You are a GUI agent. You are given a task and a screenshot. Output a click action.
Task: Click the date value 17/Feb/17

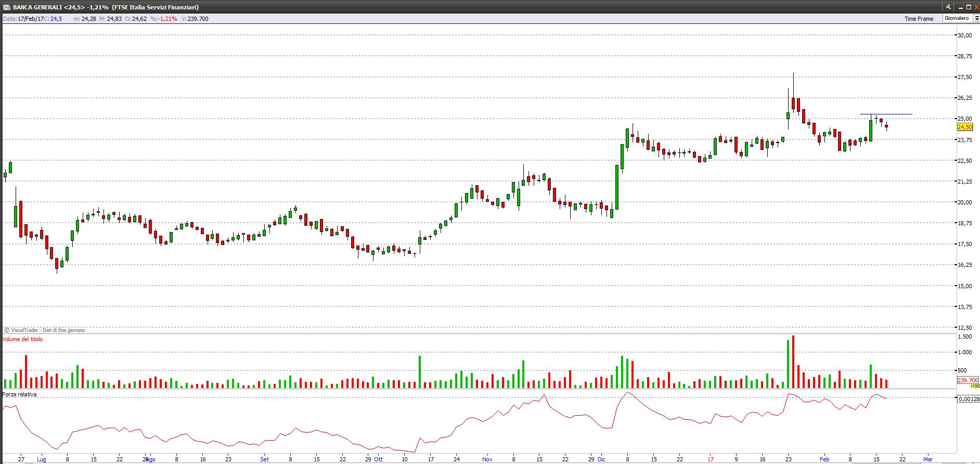pos(30,19)
